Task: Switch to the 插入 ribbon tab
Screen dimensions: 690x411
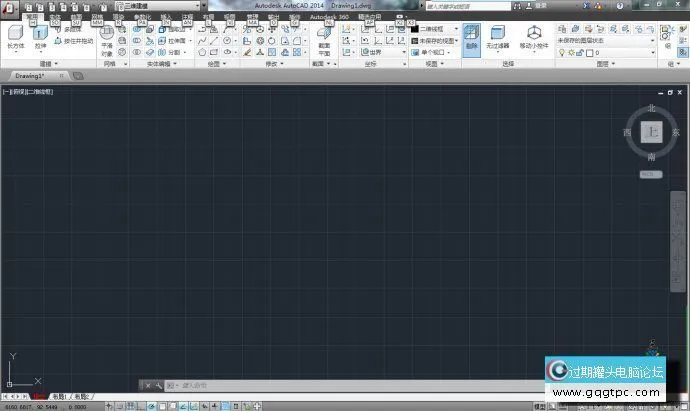Action: point(166,18)
